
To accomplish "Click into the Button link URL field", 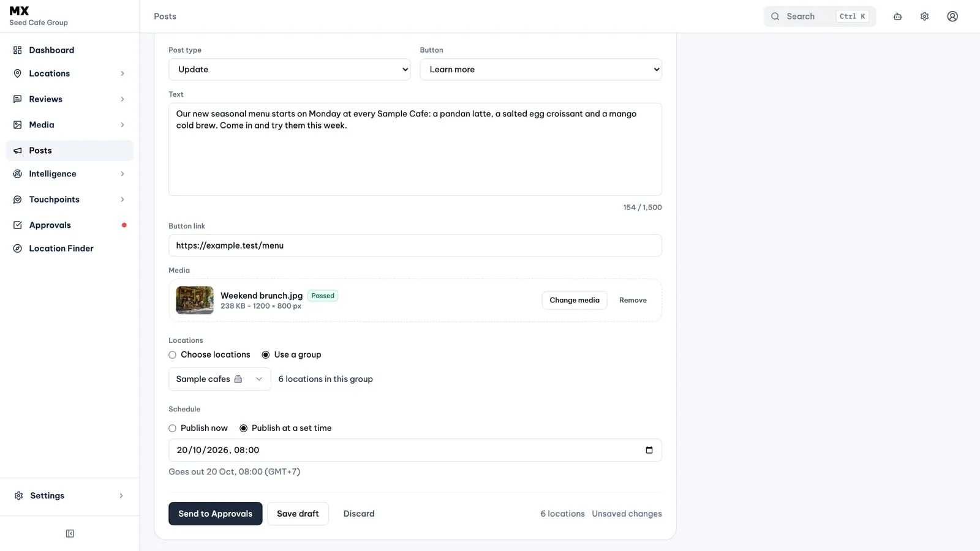I will pos(415,246).
